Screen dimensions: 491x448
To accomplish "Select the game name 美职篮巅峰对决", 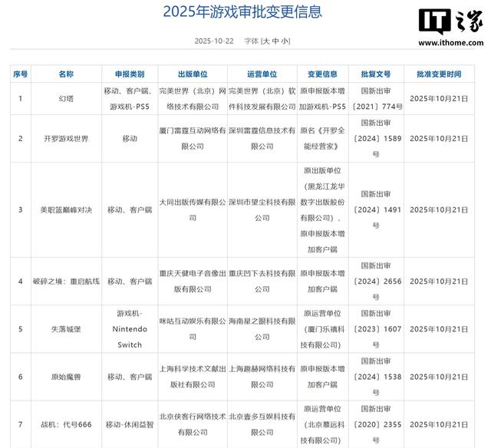I will click(x=66, y=210).
